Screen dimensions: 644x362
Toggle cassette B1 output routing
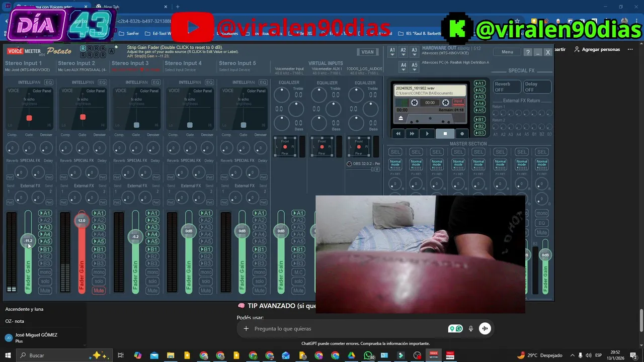click(x=480, y=120)
